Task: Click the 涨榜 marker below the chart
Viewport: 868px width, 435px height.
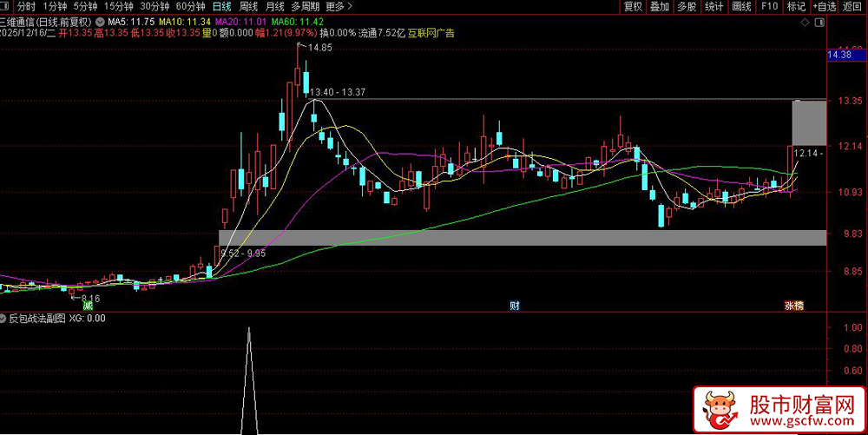Action: [794, 306]
